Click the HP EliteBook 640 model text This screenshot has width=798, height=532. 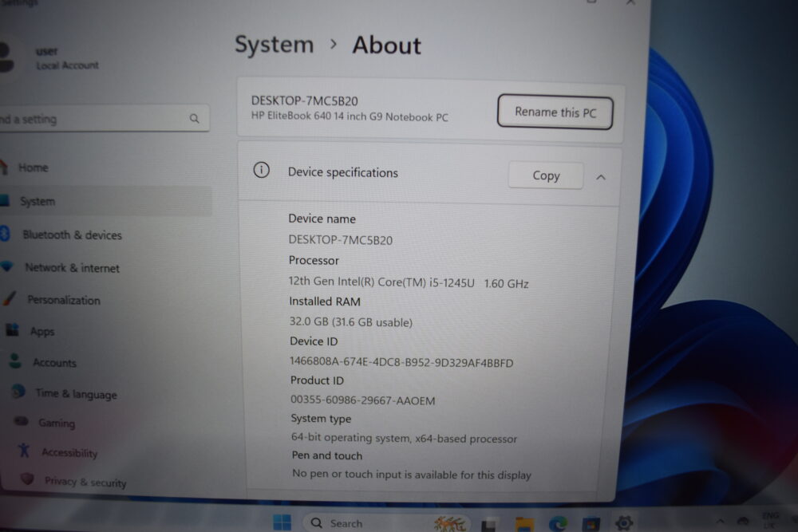pos(350,116)
